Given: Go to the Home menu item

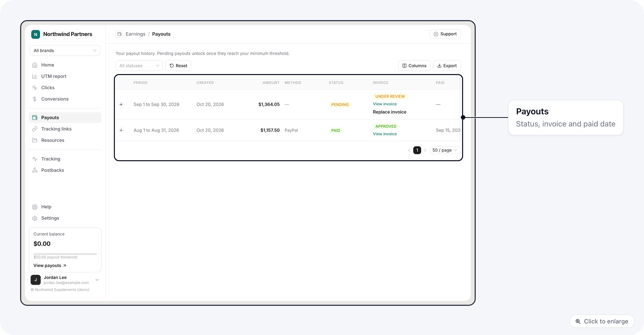Looking at the screenshot, I should pyautogui.click(x=65, y=65).
